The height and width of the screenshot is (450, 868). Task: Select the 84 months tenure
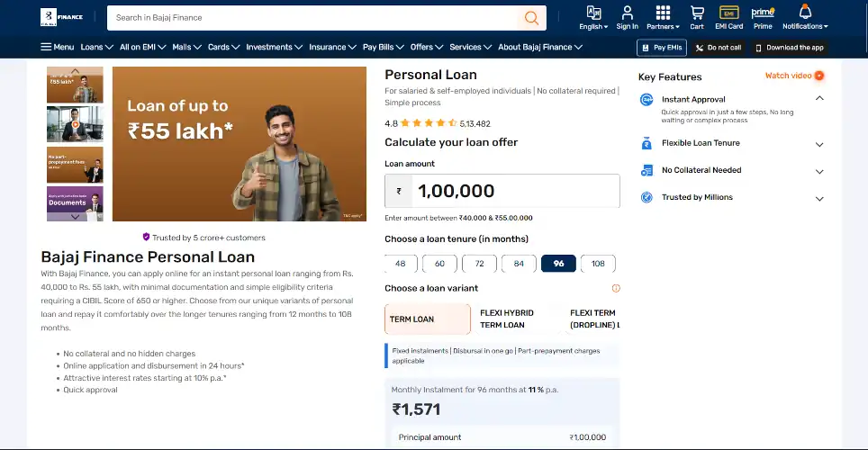click(519, 264)
